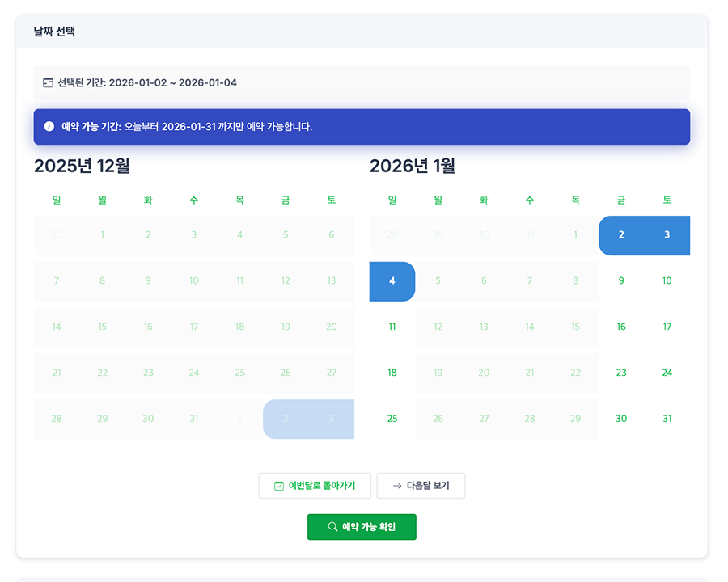Select January 31, the last bookable day
This screenshot has width=728, height=582.
coord(667,419)
